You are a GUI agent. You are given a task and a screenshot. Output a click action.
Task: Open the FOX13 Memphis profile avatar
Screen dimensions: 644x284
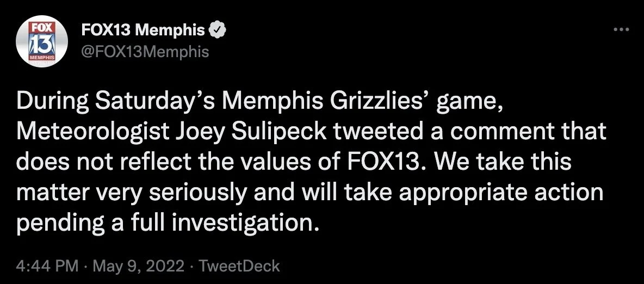coord(41,41)
